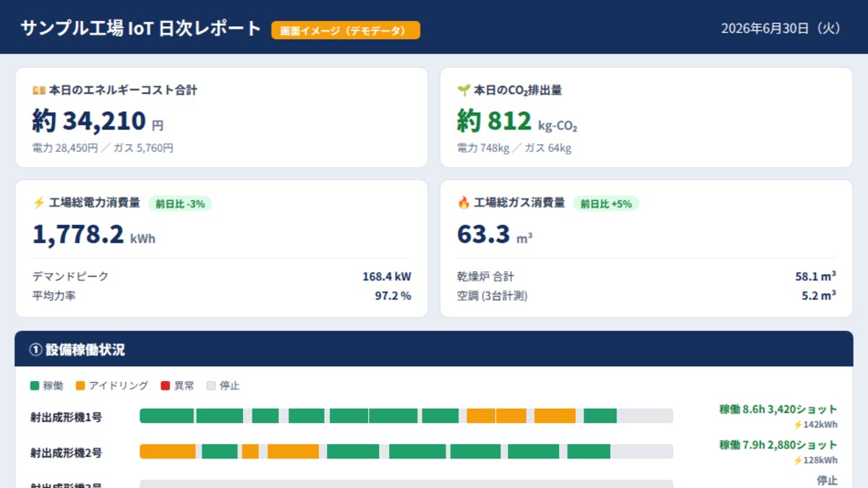The width and height of the screenshot is (868, 488).
Task: Click the 5.2 m³ value
Action: [x=820, y=296]
